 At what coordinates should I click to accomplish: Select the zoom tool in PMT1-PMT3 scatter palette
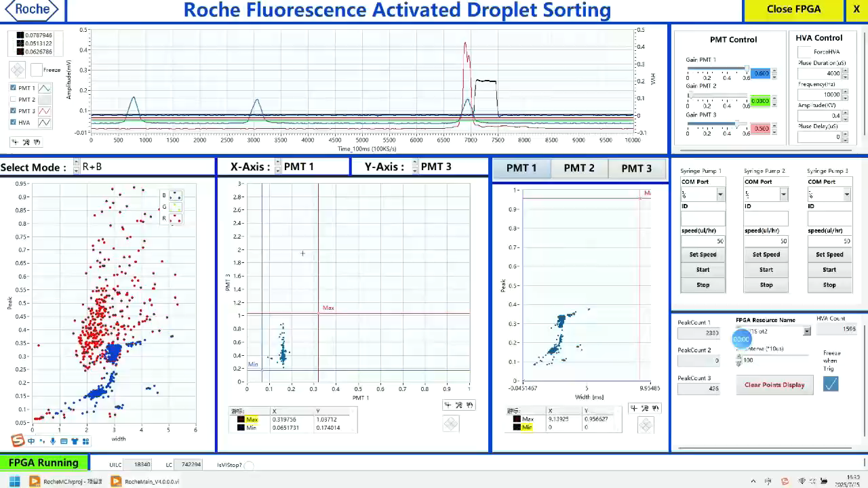pos(459,405)
